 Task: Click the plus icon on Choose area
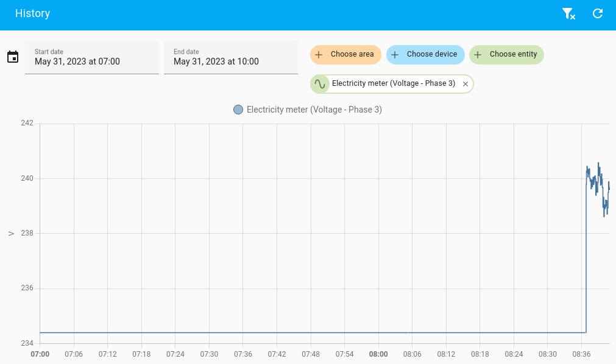(x=319, y=54)
